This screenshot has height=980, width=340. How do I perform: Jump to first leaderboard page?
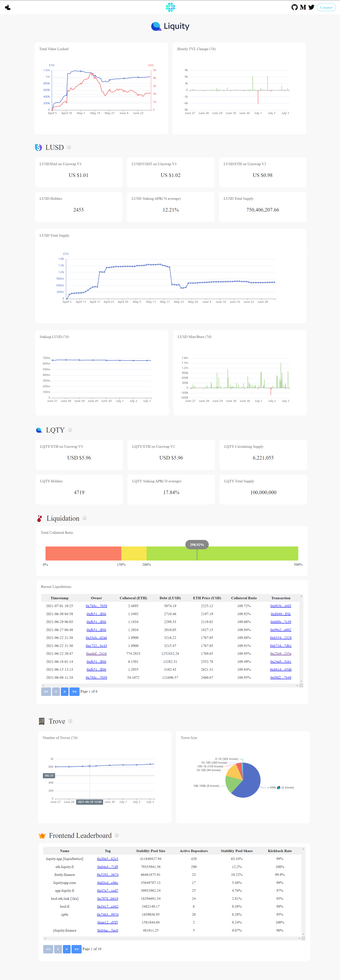[48, 949]
